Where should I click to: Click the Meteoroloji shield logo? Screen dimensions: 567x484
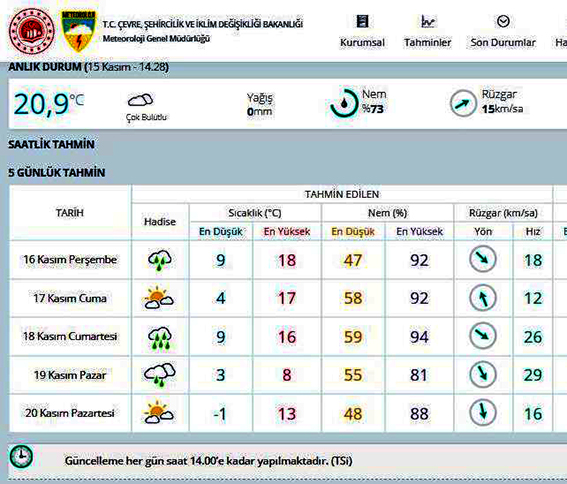(x=78, y=31)
